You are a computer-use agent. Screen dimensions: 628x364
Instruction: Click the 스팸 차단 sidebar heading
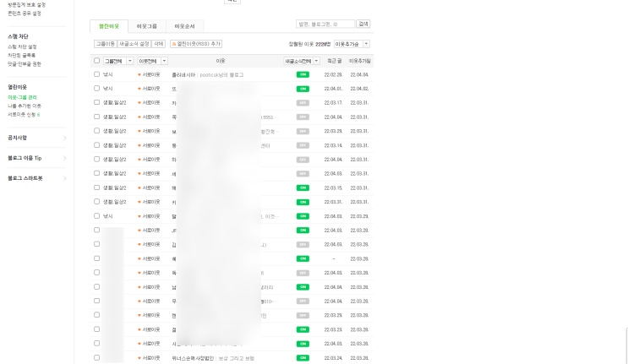[18, 37]
